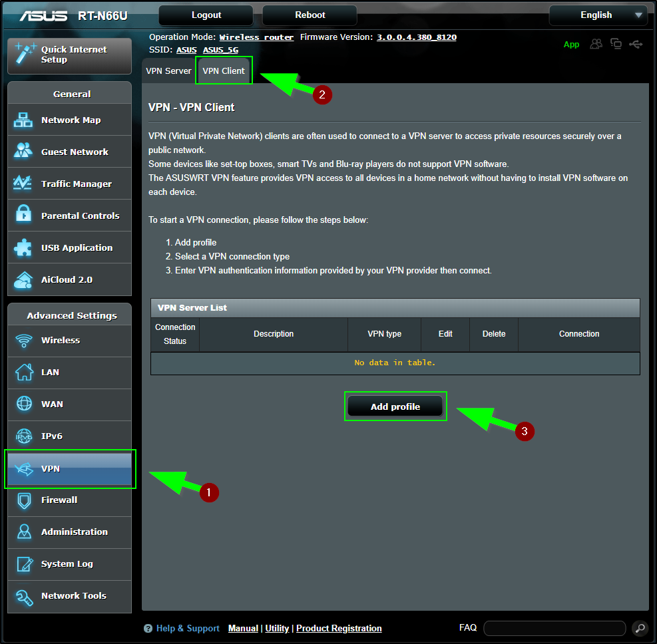Click the Network Map icon
Screen dimensions: 657x644
pyautogui.click(x=23, y=120)
